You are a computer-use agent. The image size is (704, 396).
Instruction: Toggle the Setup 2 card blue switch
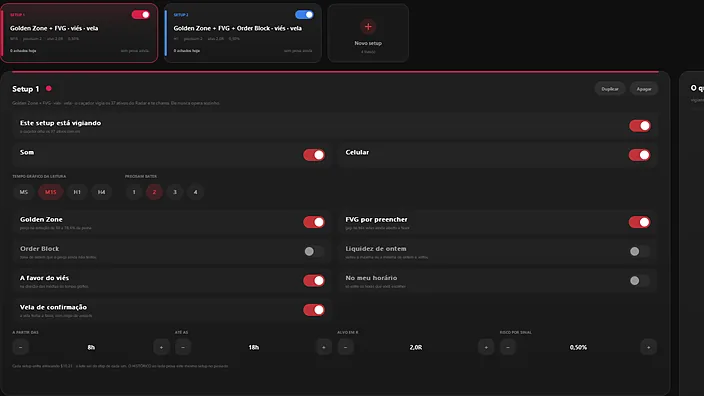pyautogui.click(x=304, y=15)
